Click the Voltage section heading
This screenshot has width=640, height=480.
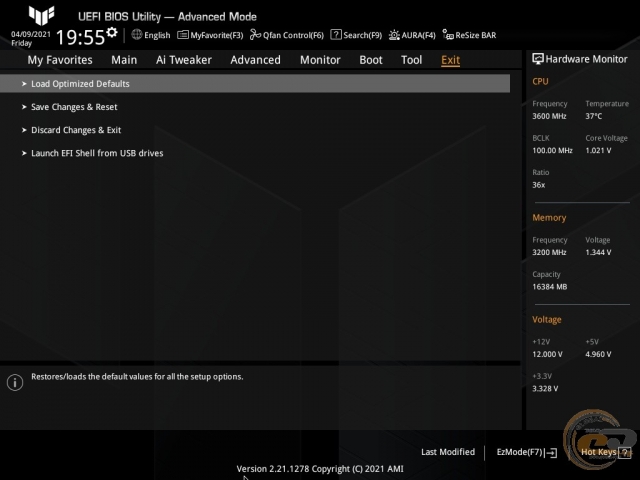[547, 320]
